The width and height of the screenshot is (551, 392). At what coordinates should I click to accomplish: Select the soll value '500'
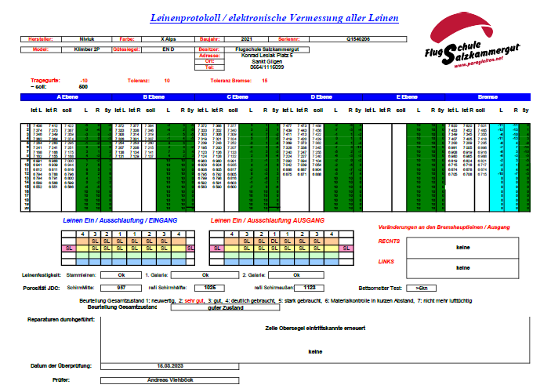click(83, 87)
